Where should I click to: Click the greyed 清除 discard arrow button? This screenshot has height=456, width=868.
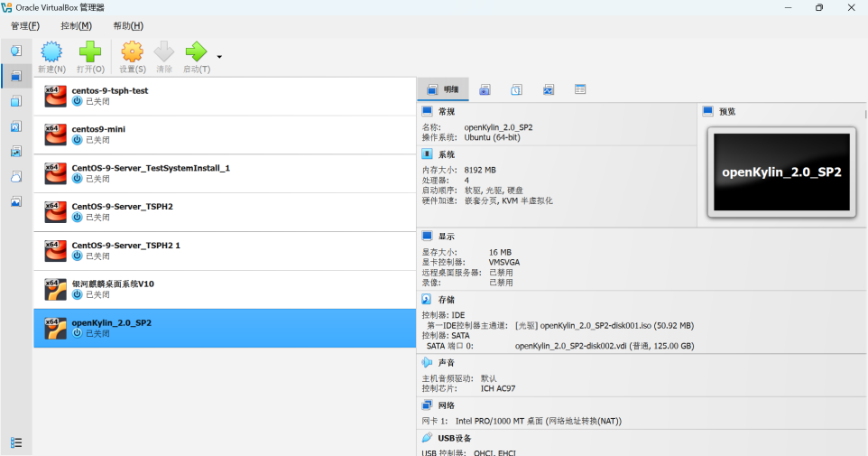164,57
